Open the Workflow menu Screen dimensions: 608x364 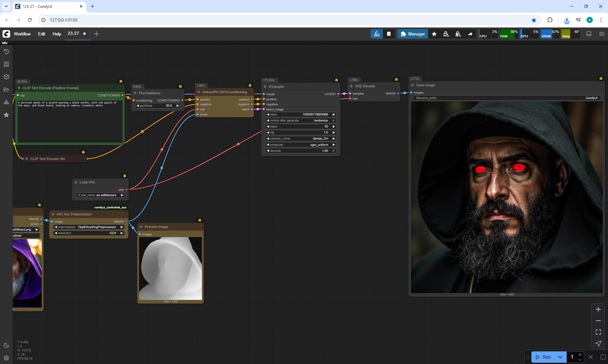pyautogui.click(x=22, y=34)
